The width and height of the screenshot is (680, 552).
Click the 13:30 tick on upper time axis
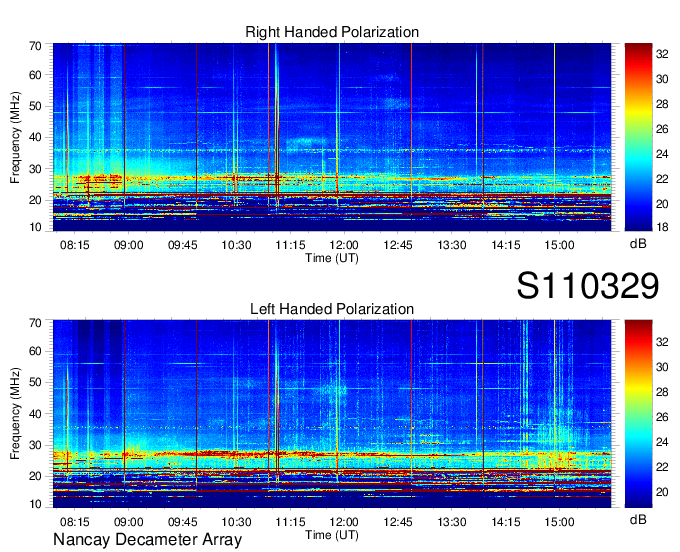point(451,245)
